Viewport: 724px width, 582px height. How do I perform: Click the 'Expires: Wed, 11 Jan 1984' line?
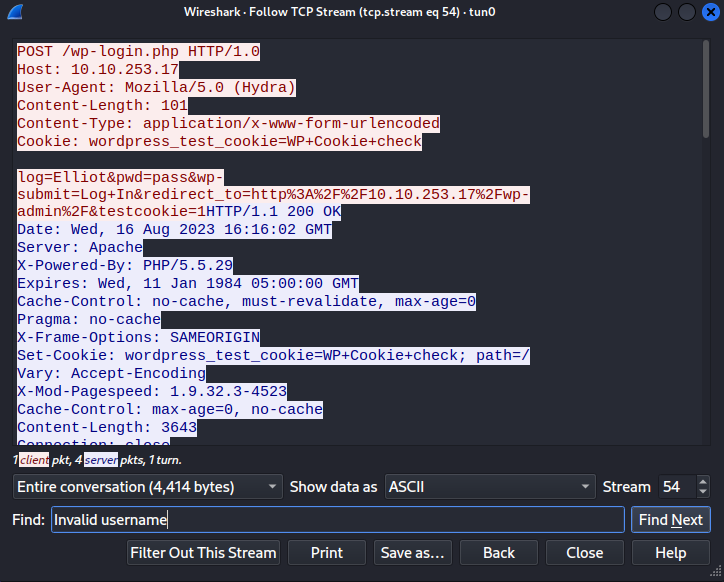[x=188, y=284]
